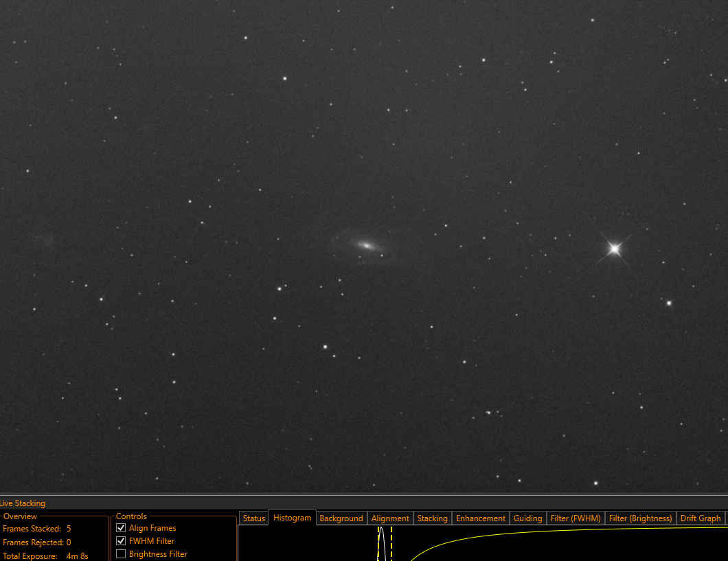Open the Enhancement tab
This screenshot has width=728, height=561.
[x=481, y=518]
